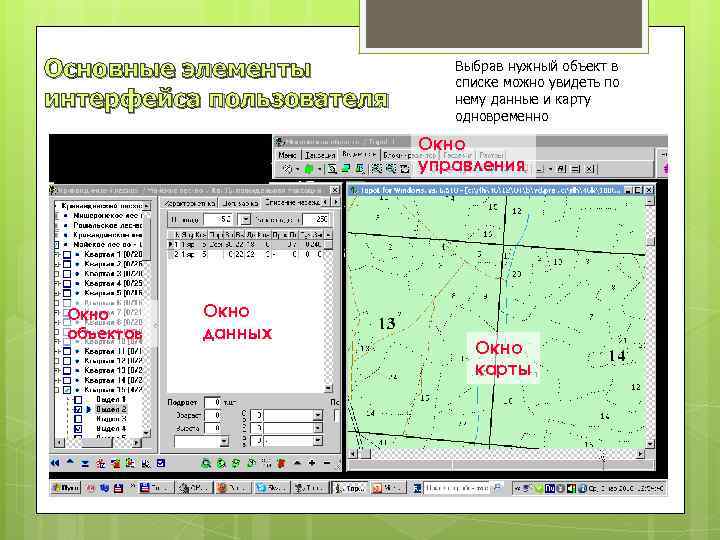Click the wand-like icon in the control window toolbar

click(287, 169)
